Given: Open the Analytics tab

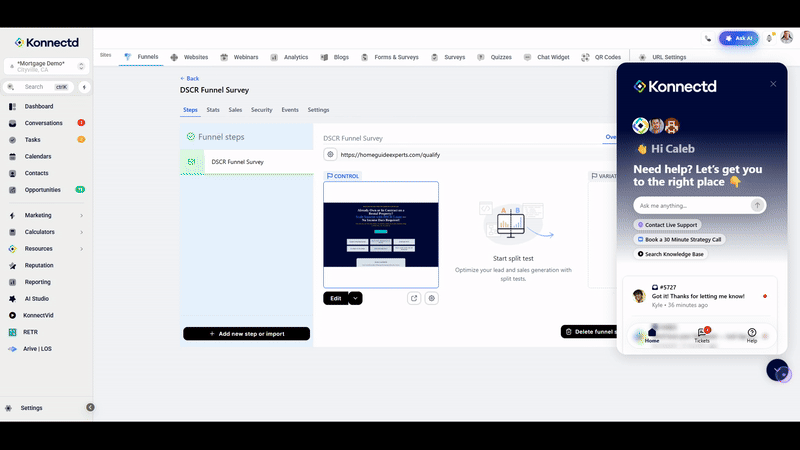Looking at the screenshot, I should coord(289,57).
